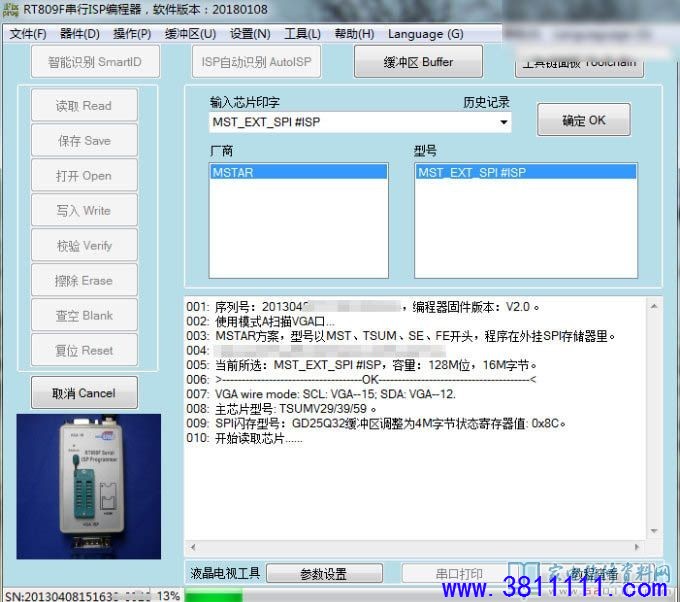Screen dimensions: 680x602
Task: Open the 设置(N) menu
Action: coord(250,34)
